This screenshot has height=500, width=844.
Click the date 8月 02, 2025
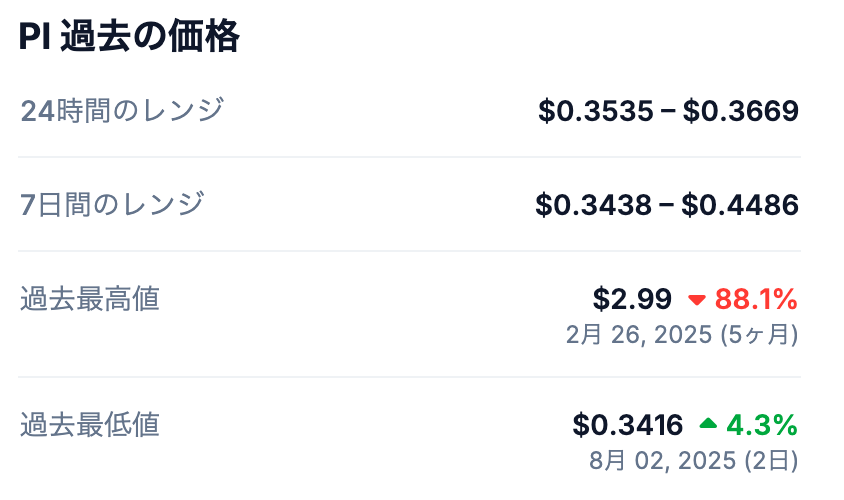click(663, 461)
